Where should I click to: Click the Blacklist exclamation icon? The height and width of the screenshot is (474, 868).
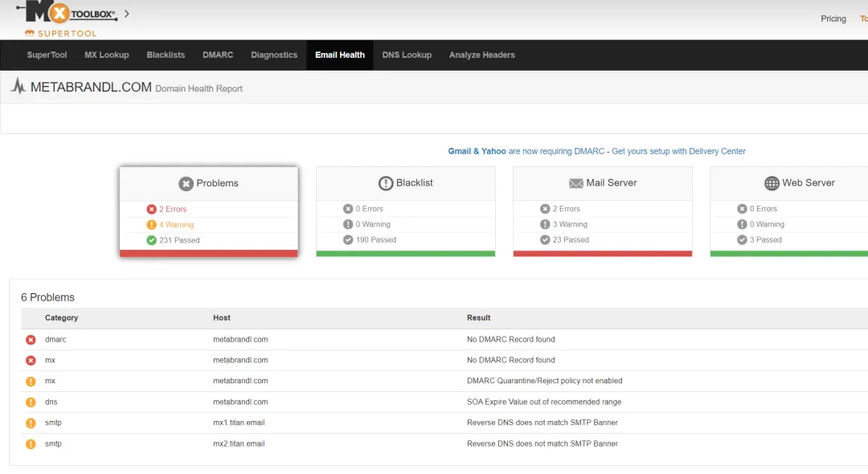click(x=386, y=183)
